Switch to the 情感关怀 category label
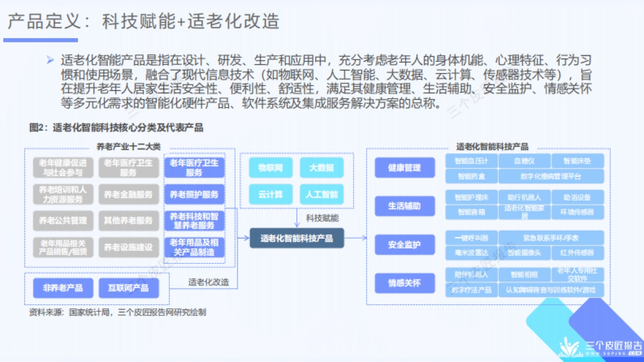The height and width of the screenshot is (362, 644). 404,283
